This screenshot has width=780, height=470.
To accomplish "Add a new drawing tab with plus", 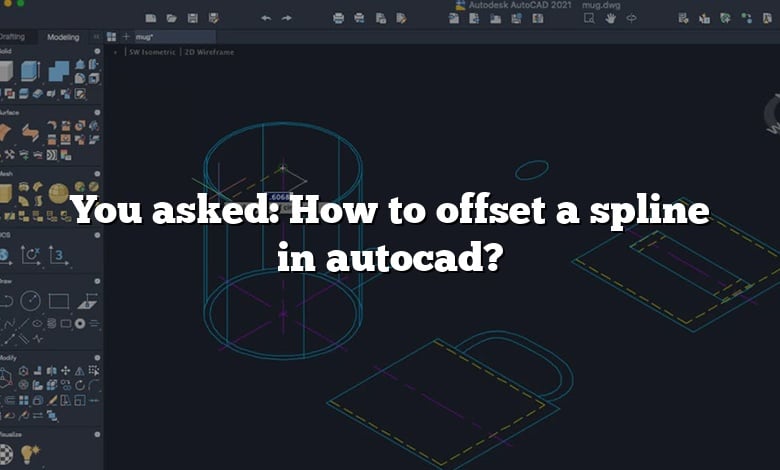I will [126, 36].
